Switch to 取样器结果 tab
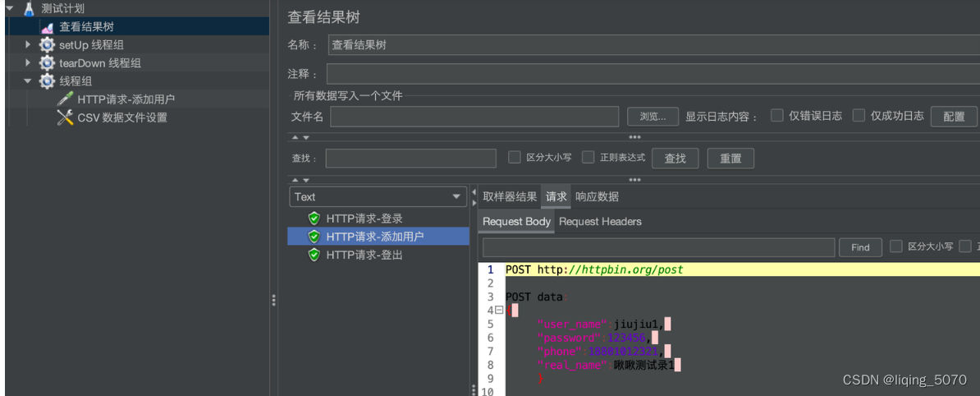Screen dimensions: 980x396 tap(510, 196)
